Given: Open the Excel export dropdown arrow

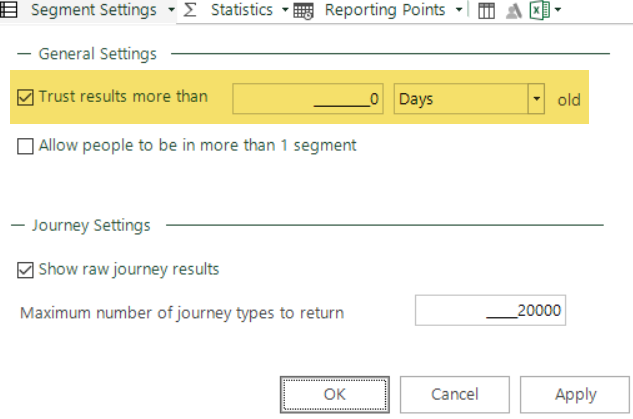Looking at the screenshot, I should (558, 10).
